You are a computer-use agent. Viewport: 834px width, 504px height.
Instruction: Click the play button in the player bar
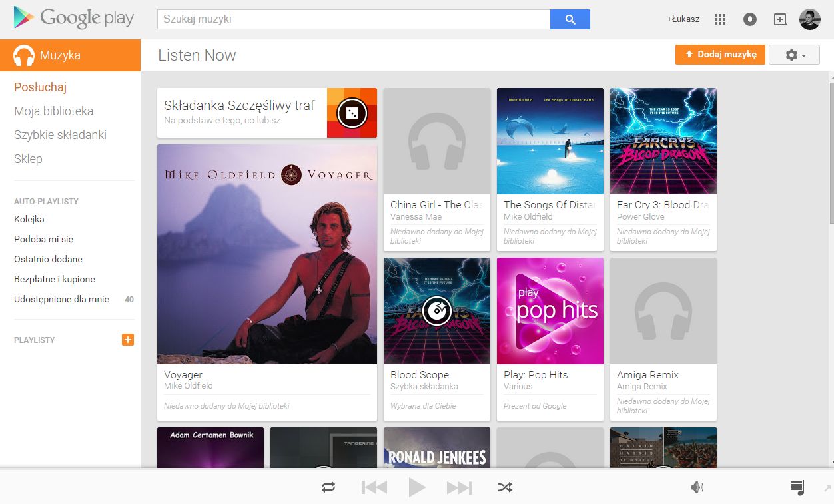pos(417,487)
